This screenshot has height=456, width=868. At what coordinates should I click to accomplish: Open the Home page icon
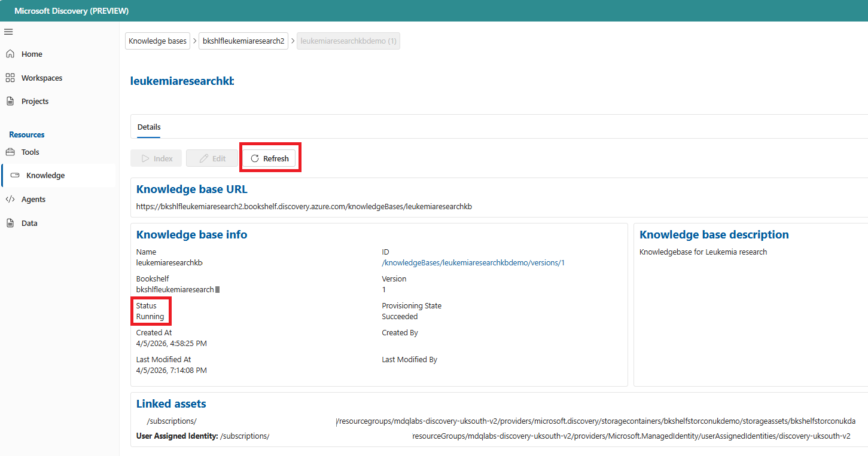click(10, 54)
